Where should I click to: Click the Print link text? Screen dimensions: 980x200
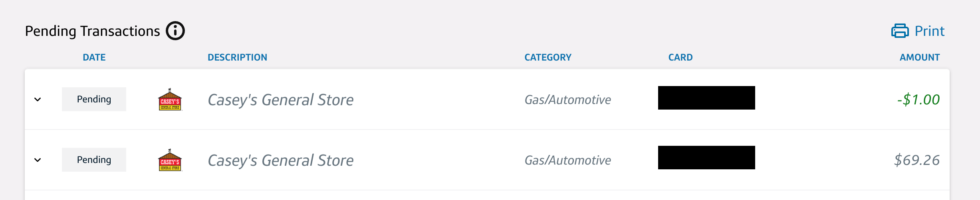tap(929, 31)
